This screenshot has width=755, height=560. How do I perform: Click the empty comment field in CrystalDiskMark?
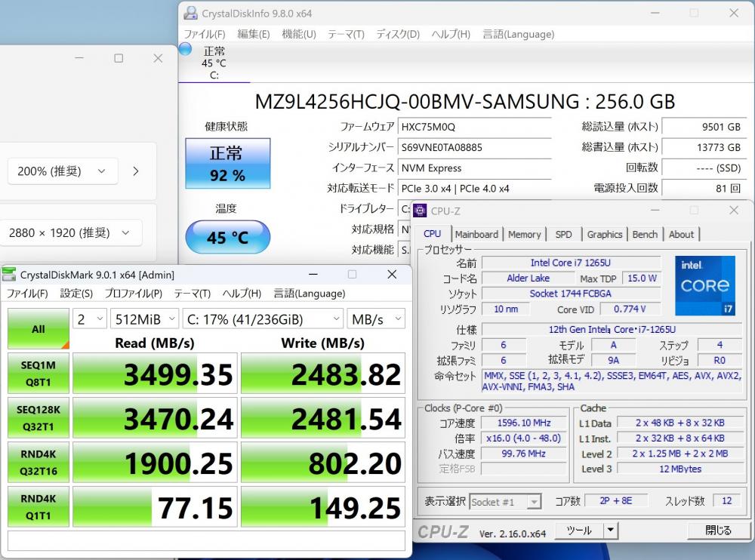click(207, 540)
